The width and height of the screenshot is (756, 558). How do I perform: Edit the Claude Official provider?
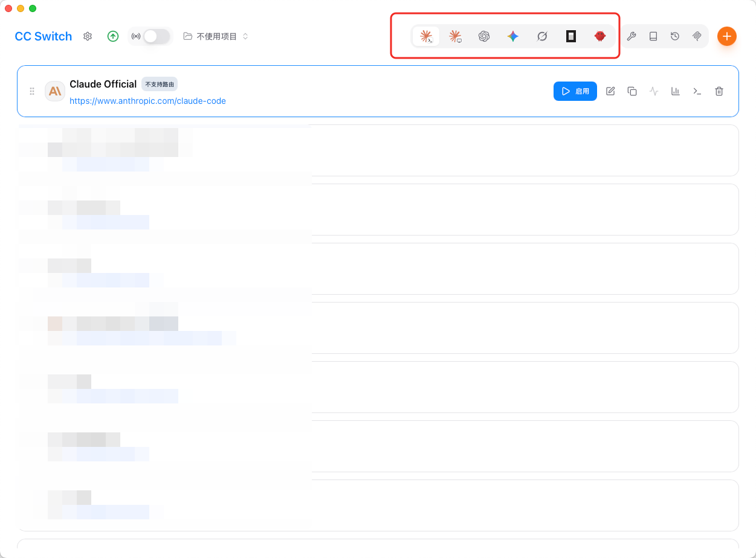tap(610, 91)
